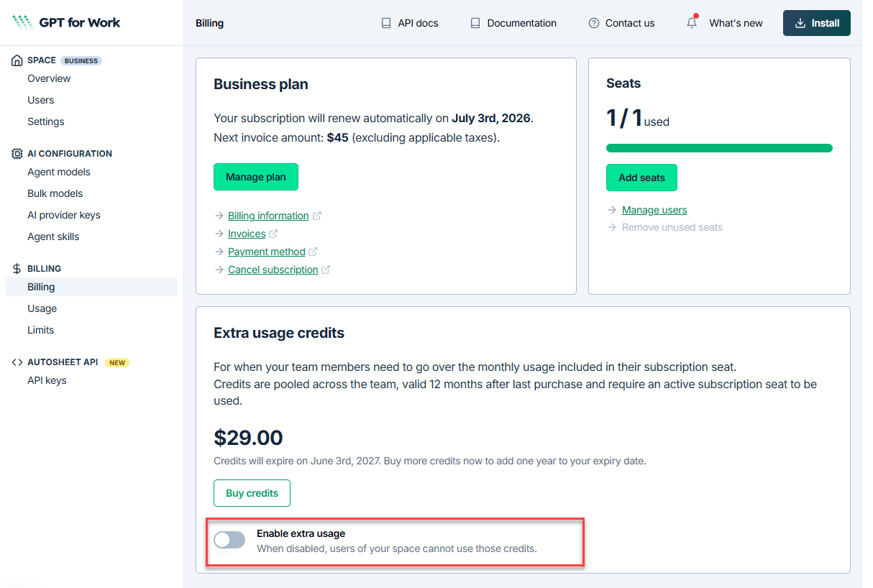Screen dimensions: 873x588
Task: Open Users in the sidebar
Action: (41, 100)
